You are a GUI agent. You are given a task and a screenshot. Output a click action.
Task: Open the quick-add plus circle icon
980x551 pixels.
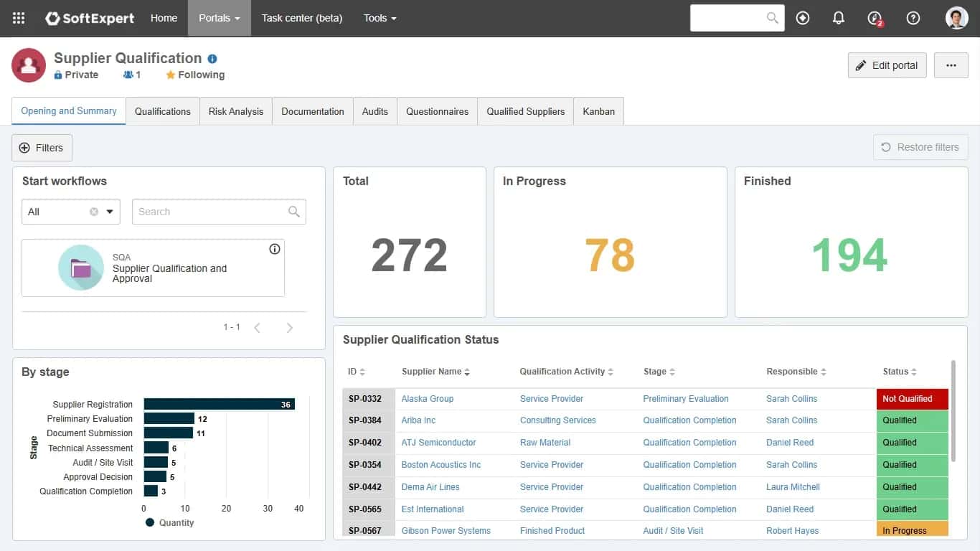click(x=803, y=18)
